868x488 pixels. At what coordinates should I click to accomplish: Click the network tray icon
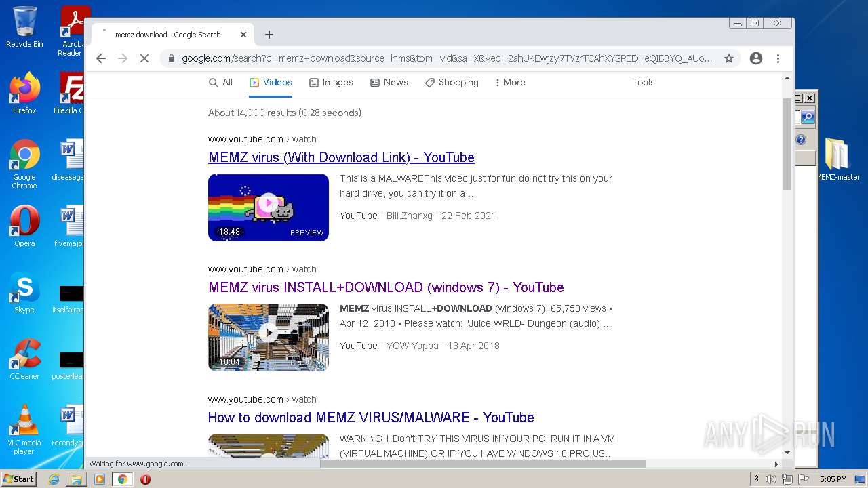787,479
